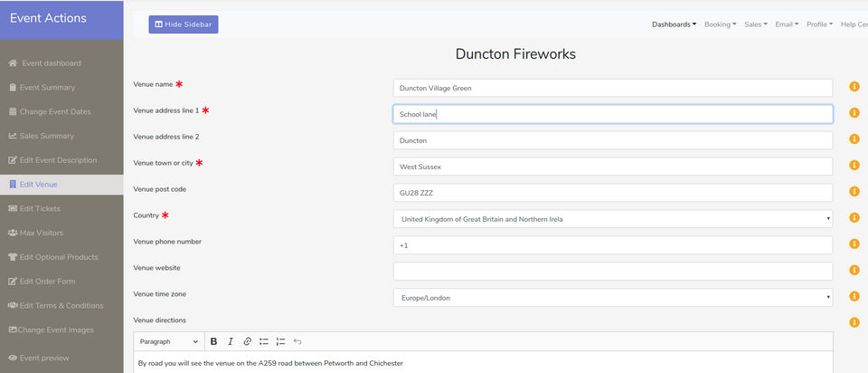Expand the Paragraph style dropdown
Image resolution: width=868 pixels, height=373 pixels.
click(x=169, y=341)
